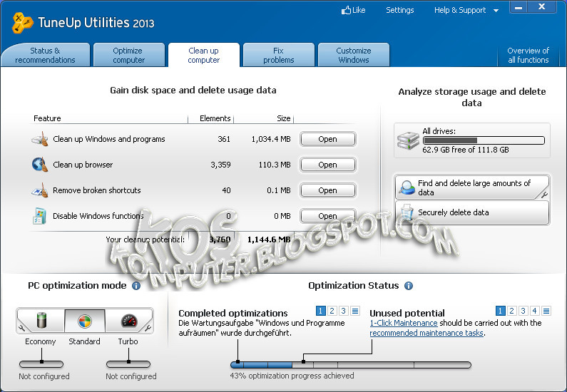Open Remove broken shortcuts
This screenshot has height=392, width=567.
coord(327,190)
